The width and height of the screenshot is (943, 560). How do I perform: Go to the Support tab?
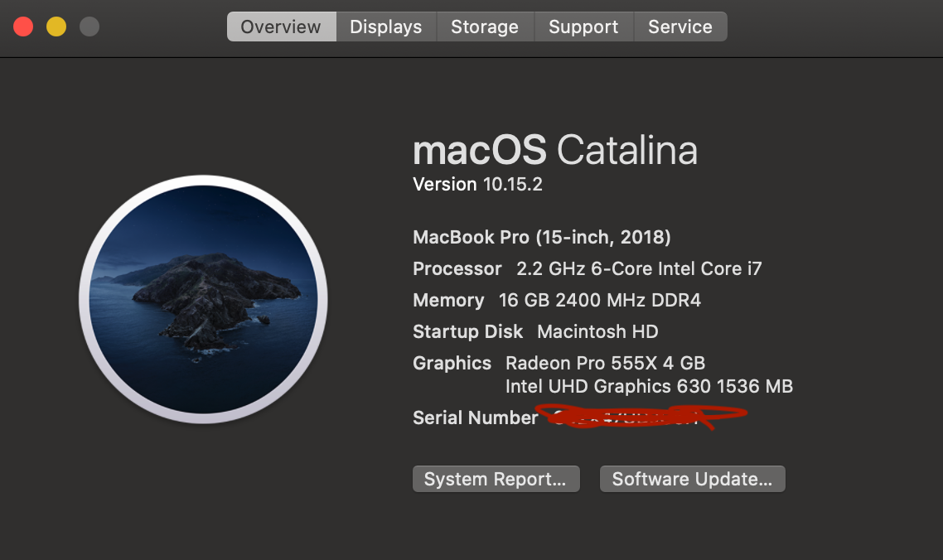pyautogui.click(x=583, y=27)
